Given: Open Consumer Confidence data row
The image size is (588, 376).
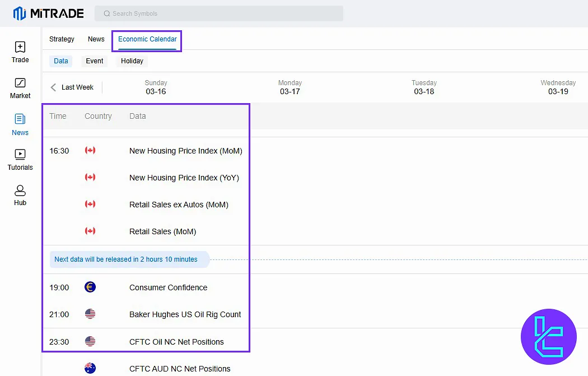Looking at the screenshot, I should click(168, 287).
